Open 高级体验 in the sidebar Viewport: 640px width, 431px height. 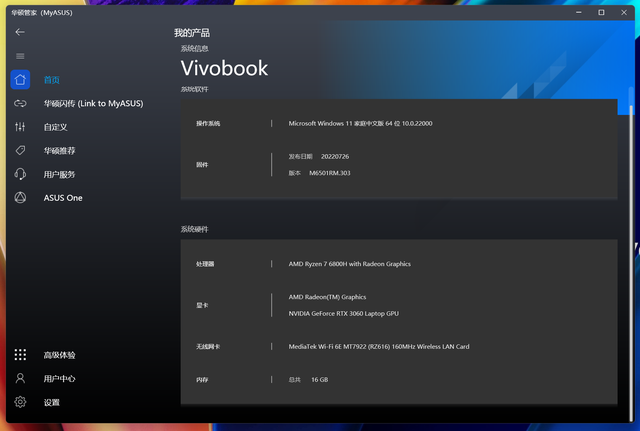click(x=60, y=355)
